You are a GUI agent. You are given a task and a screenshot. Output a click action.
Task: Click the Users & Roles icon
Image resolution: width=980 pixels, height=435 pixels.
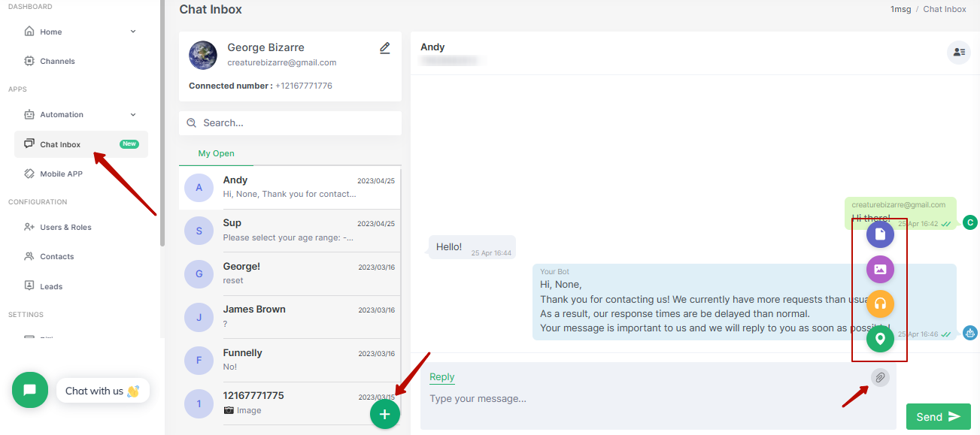29,227
